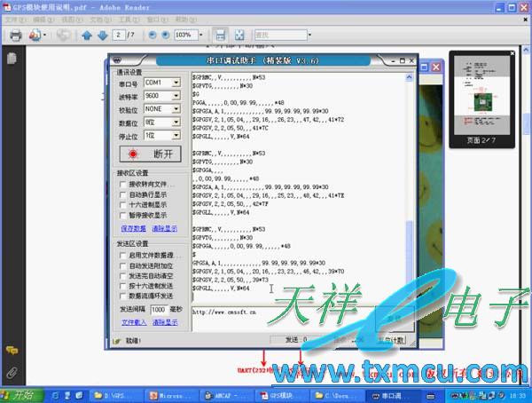Enable the 发送完自动清空 checkbox

click(123, 276)
